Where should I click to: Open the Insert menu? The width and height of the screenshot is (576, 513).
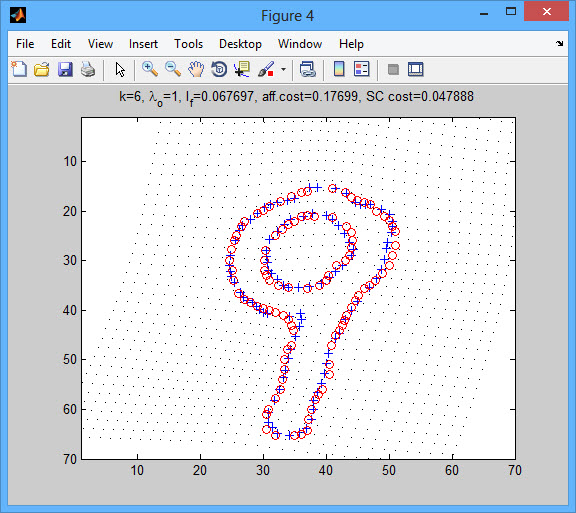pos(143,44)
